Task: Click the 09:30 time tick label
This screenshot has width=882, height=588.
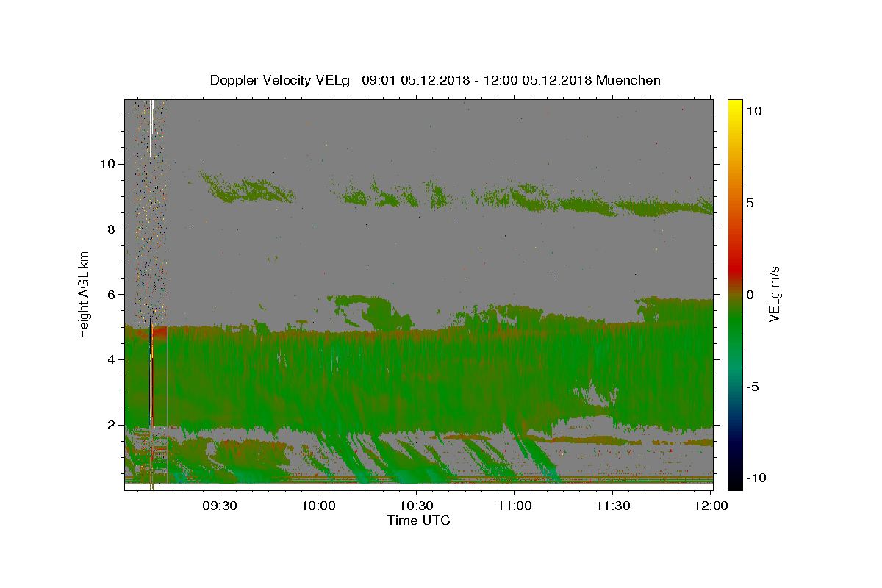Action: pyautogui.click(x=220, y=506)
